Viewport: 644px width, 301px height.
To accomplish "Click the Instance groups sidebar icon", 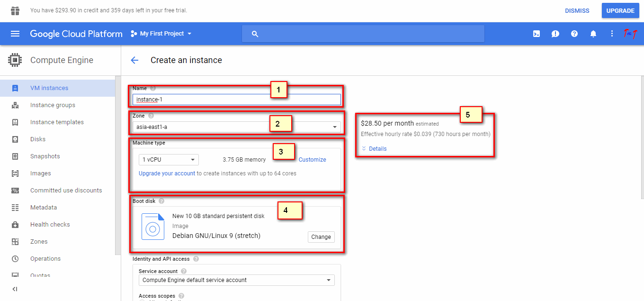I will click(15, 105).
